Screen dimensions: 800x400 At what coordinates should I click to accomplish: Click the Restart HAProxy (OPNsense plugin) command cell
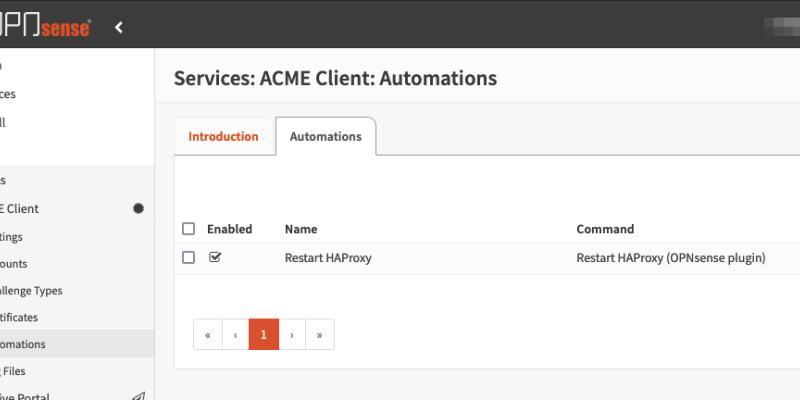671,258
